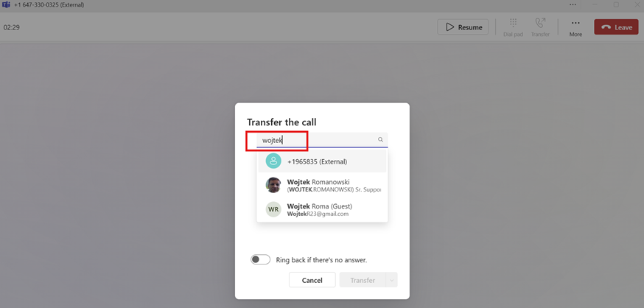Image resolution: width=644 pixels, height=308 pixels.
Task: Open the Dial pad
Action: pos(513,27)
